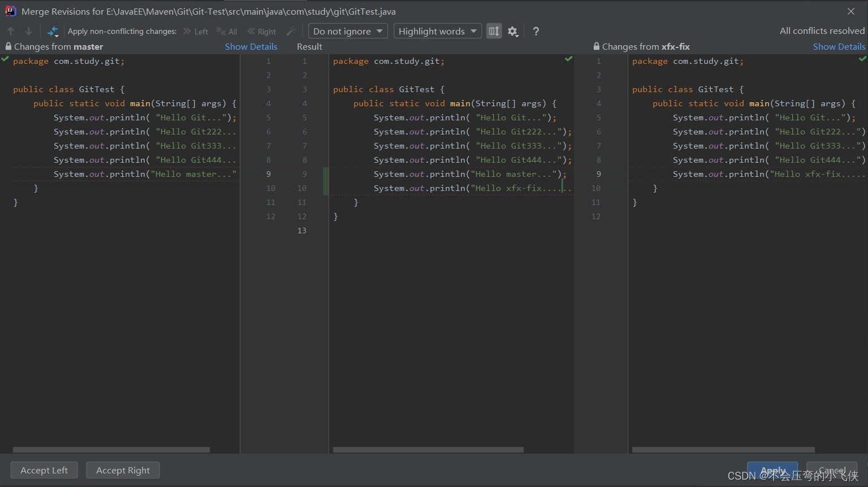The height and width of the screenshot is (487, 868).
Task: Show Details for changes from master
Action: pyautogui.click(x=251, y=46)
